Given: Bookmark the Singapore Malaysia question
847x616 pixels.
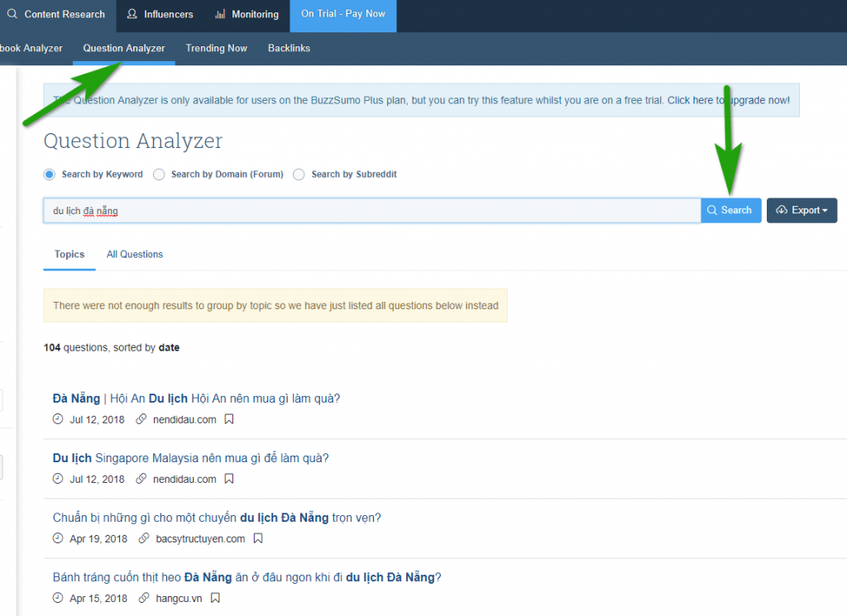Looking at the screenshot, I should click(x=229, y=479).
